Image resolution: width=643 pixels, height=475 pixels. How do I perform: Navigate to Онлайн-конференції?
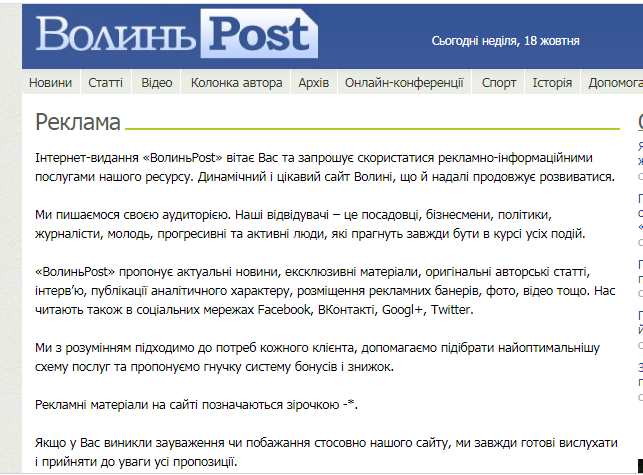click(404, 83)
